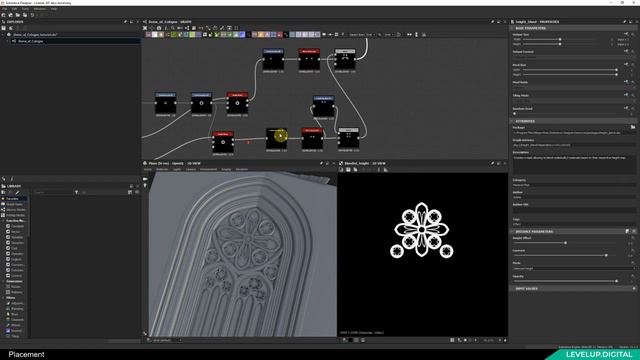Open the File menu
Viewport: 640px width, 360px height.
(x=4, y=9)
